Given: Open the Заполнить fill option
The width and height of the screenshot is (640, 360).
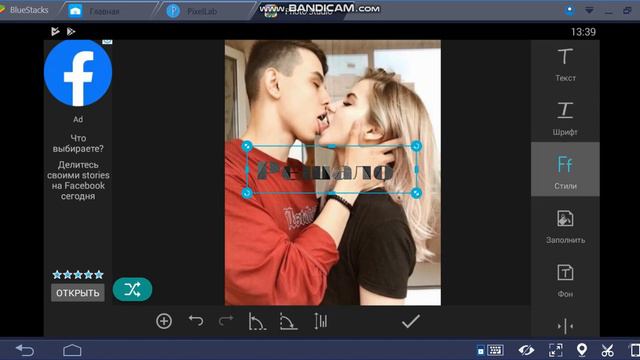Looking at the screenshot, I should pyautogui.click(x=565, y=227).
